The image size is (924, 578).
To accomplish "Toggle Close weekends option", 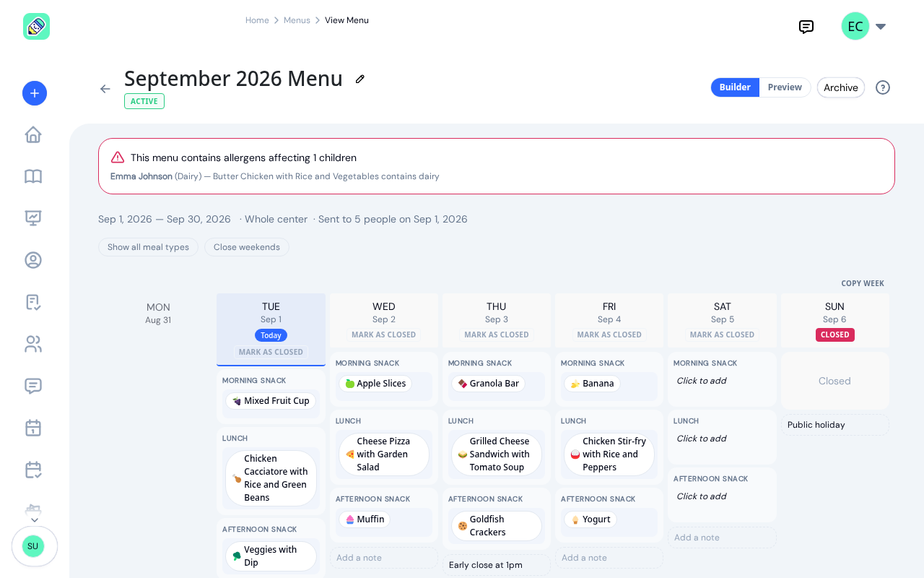I will [x=247, y=247].
